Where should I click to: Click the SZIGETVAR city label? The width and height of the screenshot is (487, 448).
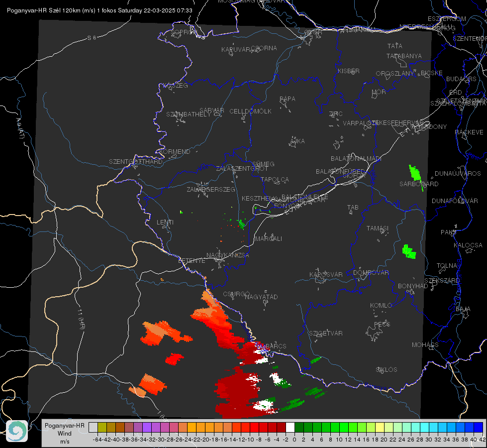[x=325, y=334]
